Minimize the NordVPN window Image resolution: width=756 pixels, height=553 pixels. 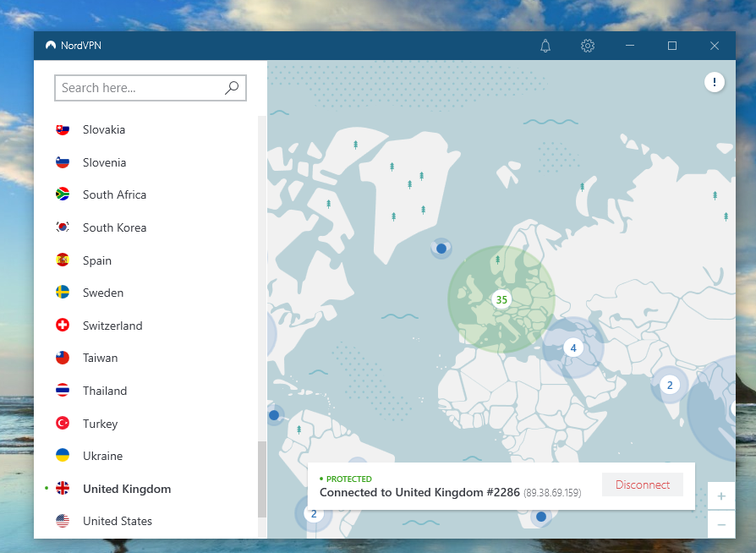pyautogui.click(x=630, y=46)
